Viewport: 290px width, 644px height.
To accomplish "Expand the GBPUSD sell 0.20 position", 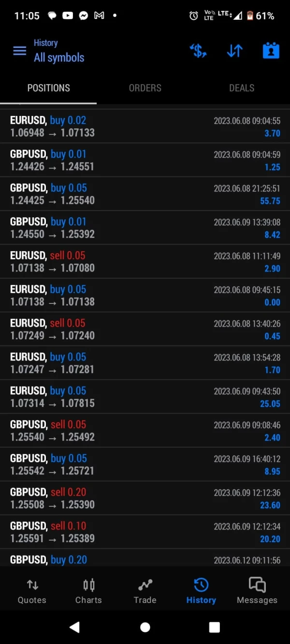I will coord(145,499).
